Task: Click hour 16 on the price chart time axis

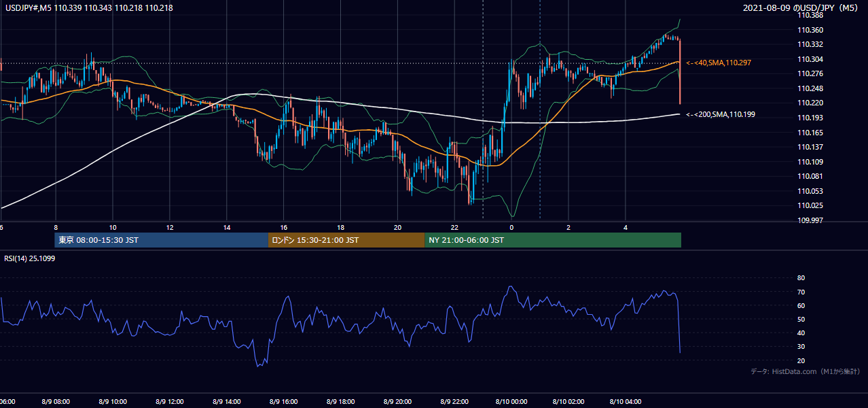Action: [283, 227]
